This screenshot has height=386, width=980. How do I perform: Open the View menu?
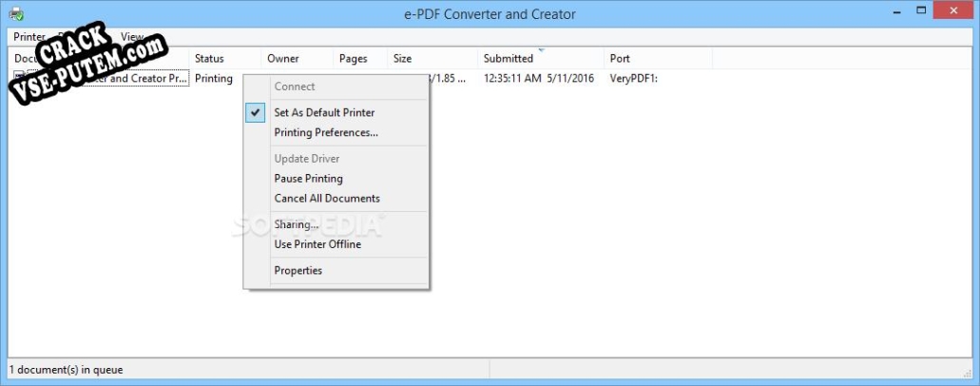click(132, 37)
